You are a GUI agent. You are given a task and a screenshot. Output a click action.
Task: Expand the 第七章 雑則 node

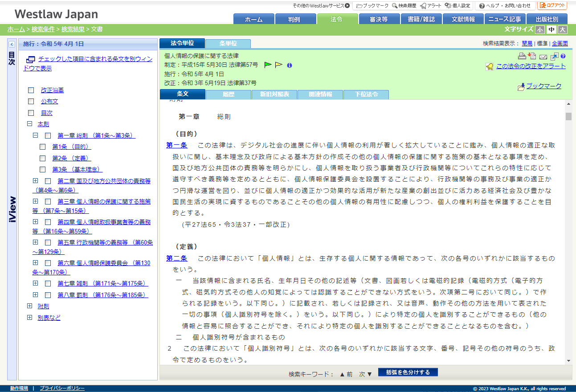(36, 283)
